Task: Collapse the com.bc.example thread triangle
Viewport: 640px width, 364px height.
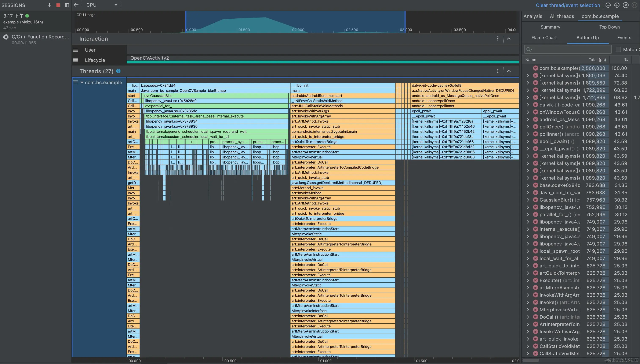Action: pos(82,82)
